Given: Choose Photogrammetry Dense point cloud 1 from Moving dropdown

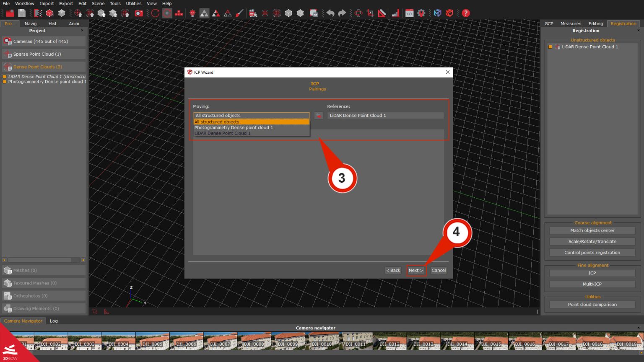Looking at the screenshot, I should click(233, 127).
